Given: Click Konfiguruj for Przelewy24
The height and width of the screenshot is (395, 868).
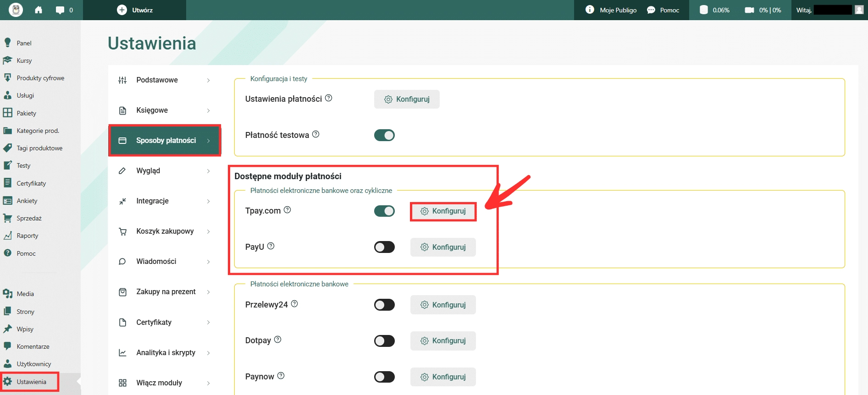Looking at the screenshot, I should tap(443, 305).
